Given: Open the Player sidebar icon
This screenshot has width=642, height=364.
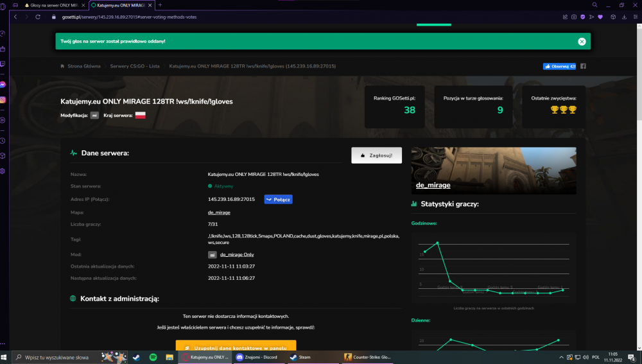Looking at the screenshot, I should click(3, 120).
